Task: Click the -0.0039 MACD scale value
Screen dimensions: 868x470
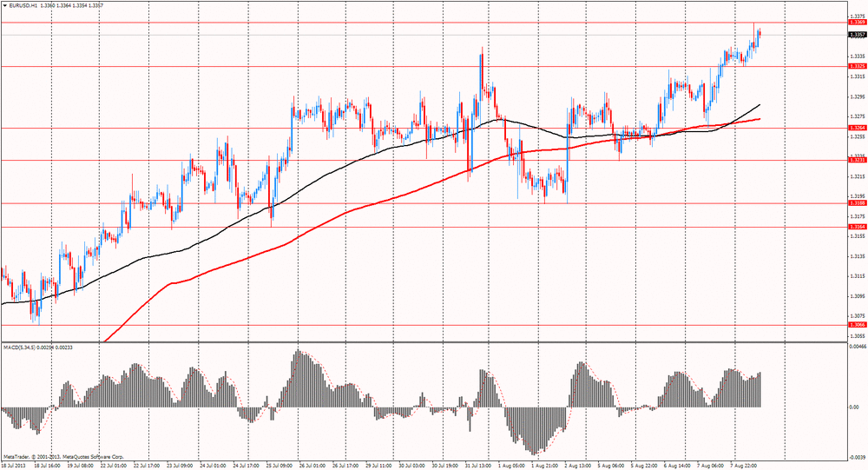Action: (x=858, y=457)
